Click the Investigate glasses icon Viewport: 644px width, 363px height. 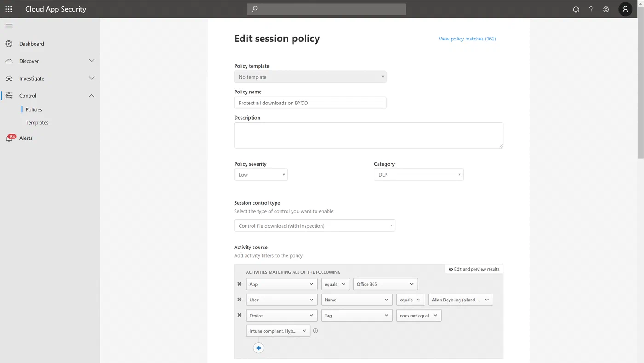coord(9,79)
